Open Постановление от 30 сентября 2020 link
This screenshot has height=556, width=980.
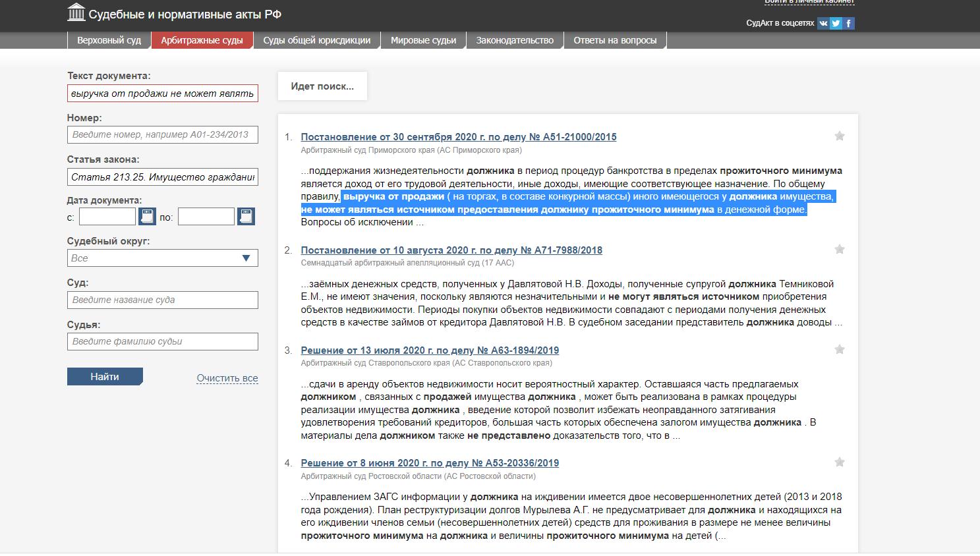(459, 137)
